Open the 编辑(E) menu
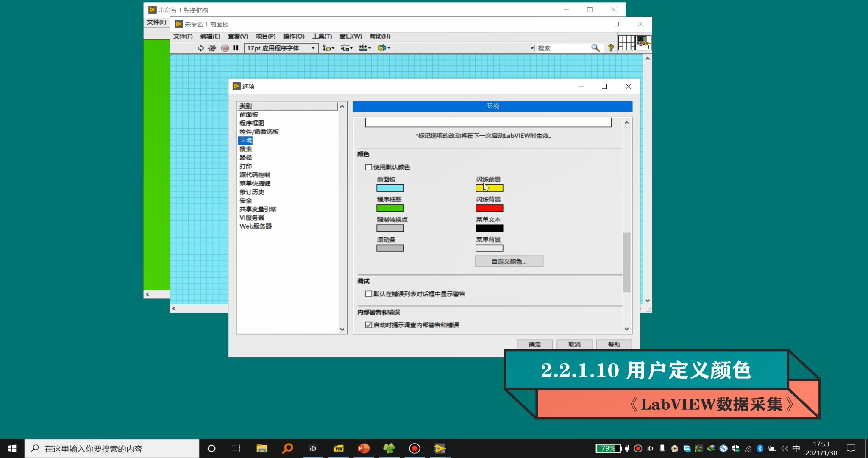This screenshot has height=458, width=868. [210, 36]
